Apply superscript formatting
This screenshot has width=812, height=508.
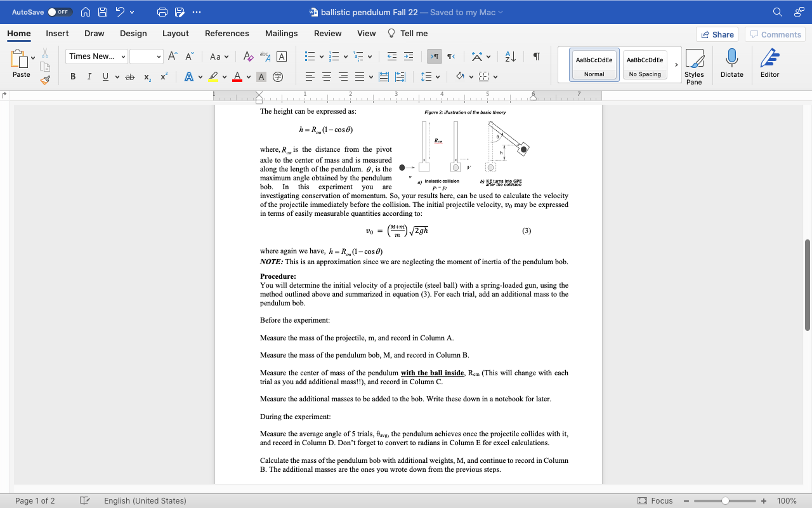(x=164, y=77)
